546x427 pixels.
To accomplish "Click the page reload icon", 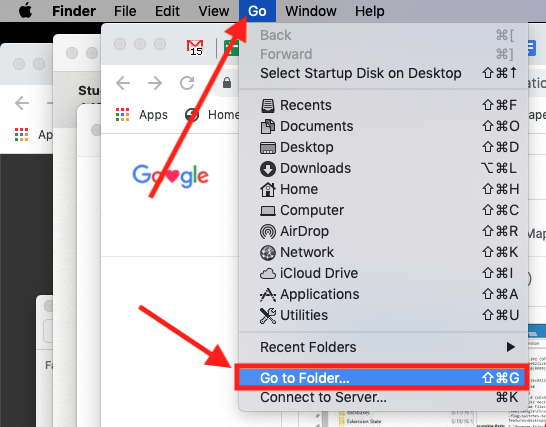I will [x=187, y=83].
